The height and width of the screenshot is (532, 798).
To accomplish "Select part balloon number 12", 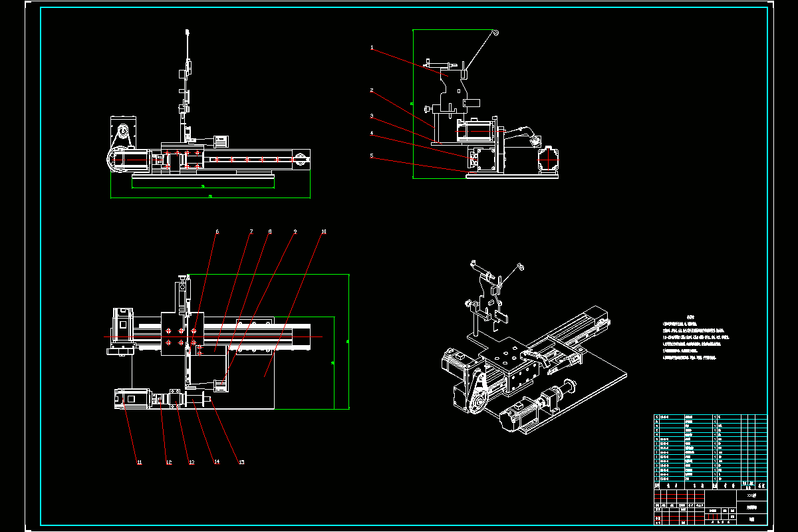I will [x=168, y=462].
